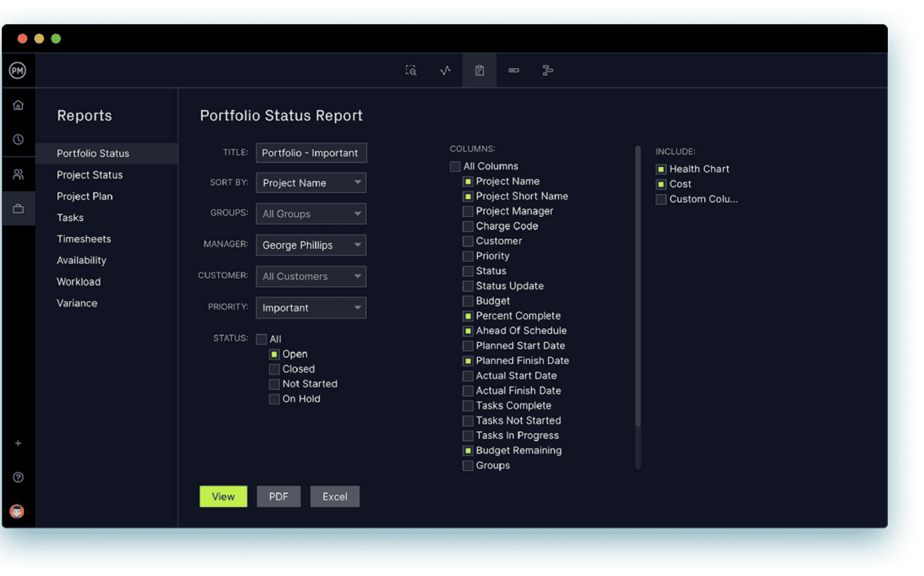Click the View button
The width and height of the screenshot is (924, 576).
tap(223, 496)
